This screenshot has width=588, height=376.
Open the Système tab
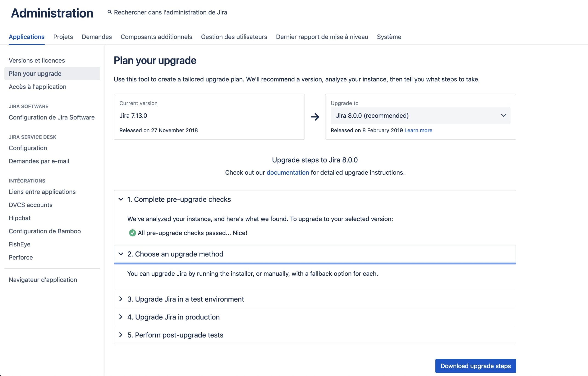(x=389, y=37)
